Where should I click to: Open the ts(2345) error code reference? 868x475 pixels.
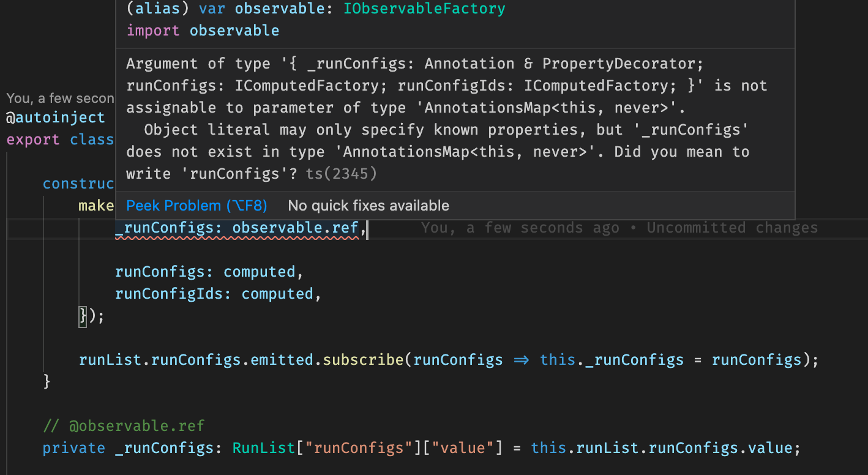[342, 173]
